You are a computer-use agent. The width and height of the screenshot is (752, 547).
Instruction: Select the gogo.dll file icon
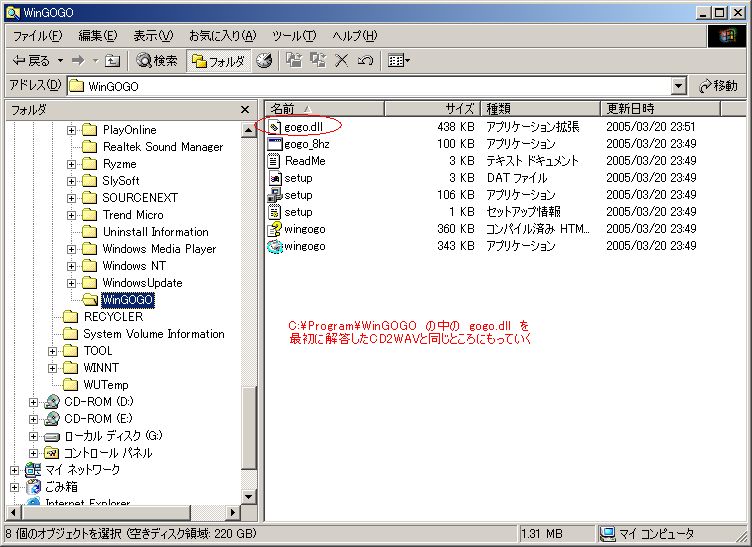[275, 127]
